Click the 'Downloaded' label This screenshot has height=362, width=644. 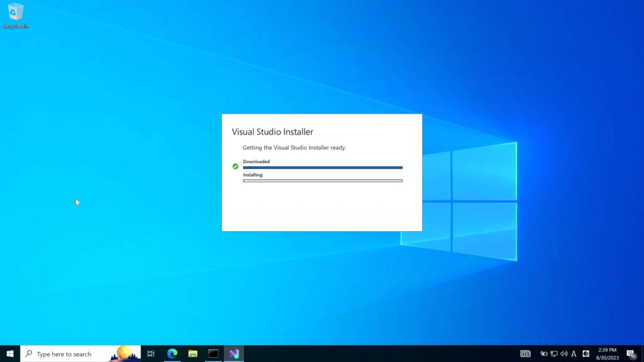coord(257,162)
